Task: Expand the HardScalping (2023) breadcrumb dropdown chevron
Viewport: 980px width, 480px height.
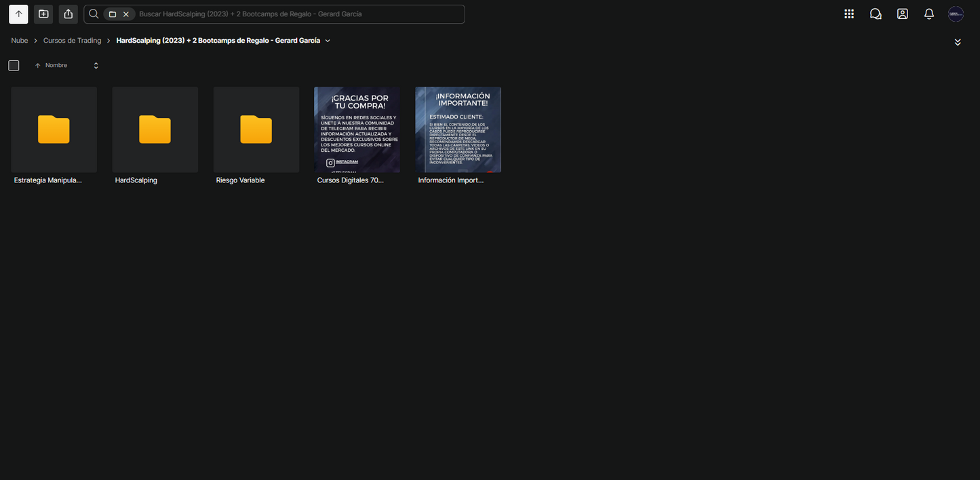Action: tap(328, 41)
